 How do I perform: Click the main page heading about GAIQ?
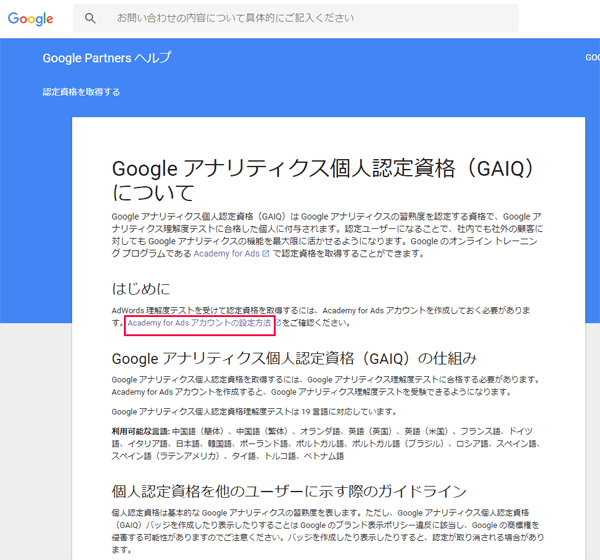point(322,180)
